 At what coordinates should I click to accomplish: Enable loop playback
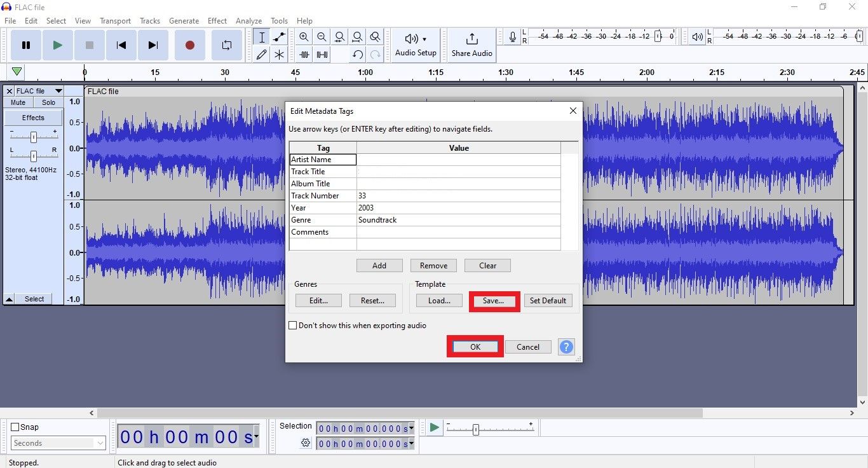pyautogui.click(x=227, y=45)
